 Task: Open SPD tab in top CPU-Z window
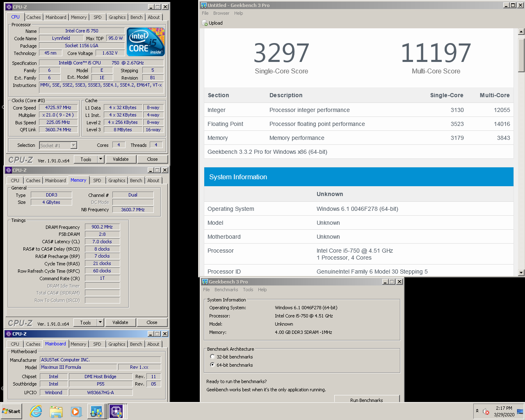[x=98, y=17]
